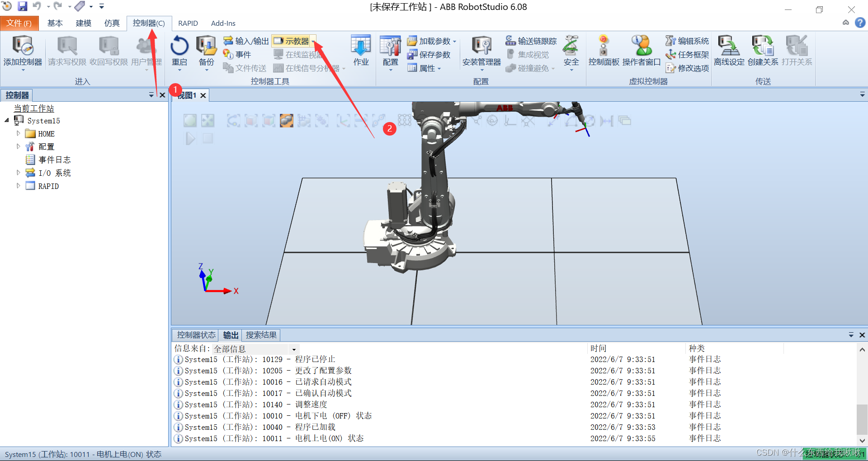Open the 事件 viewer

[x=237, y=55]
